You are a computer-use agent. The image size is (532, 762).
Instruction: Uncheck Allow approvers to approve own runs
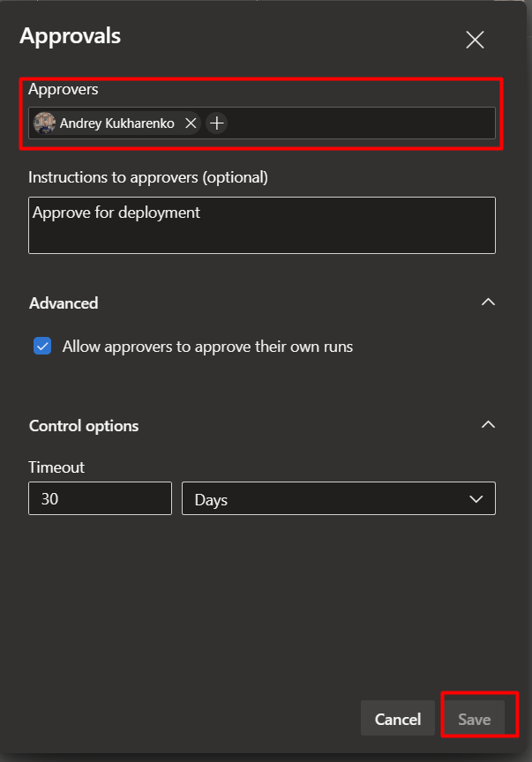coord(42,346)
